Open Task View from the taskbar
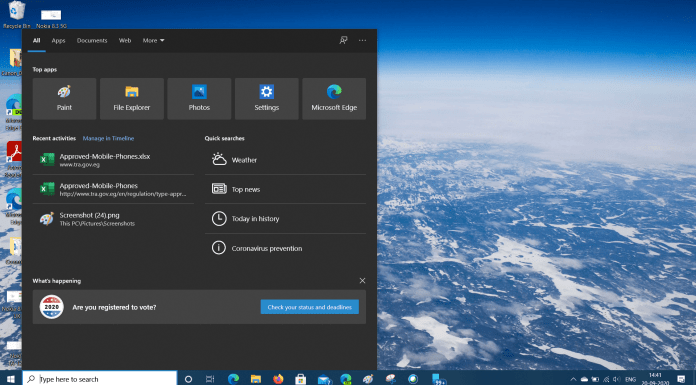Viewport: 696px width, 385px height. point(210,379)
